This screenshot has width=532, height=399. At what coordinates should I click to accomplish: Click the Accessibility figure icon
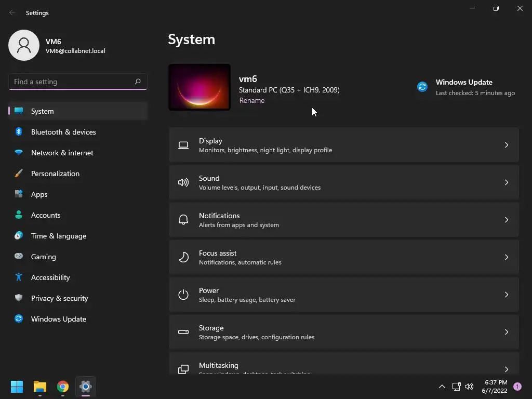pyautogui.click(x=19, y=277)
